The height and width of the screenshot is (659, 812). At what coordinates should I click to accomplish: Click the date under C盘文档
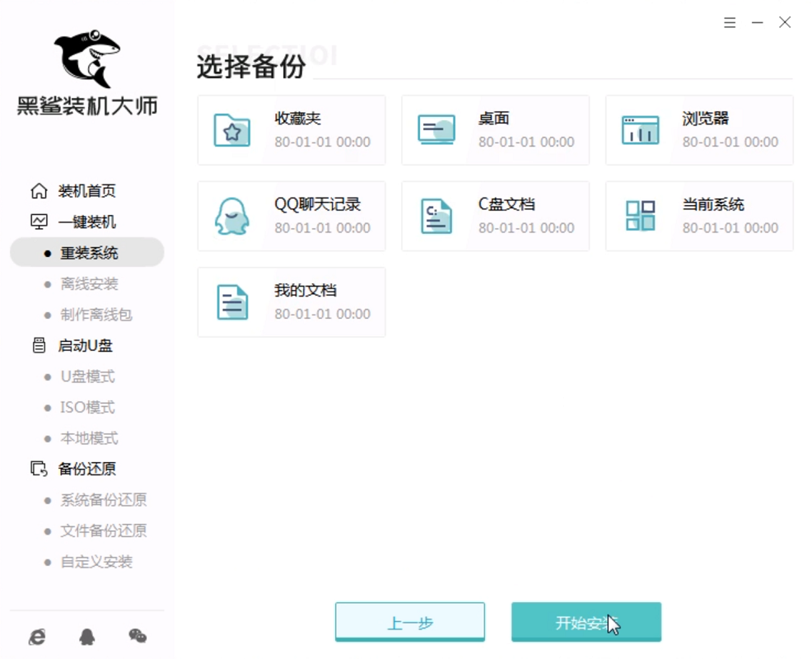click(x=527, y=228)
